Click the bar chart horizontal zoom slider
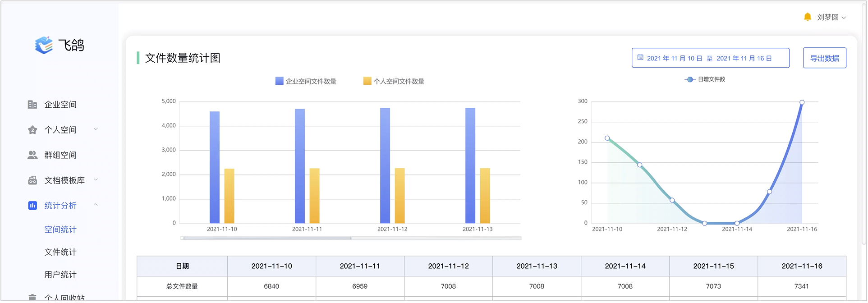Viewport: 868px width, 303px height. point(267,238)
